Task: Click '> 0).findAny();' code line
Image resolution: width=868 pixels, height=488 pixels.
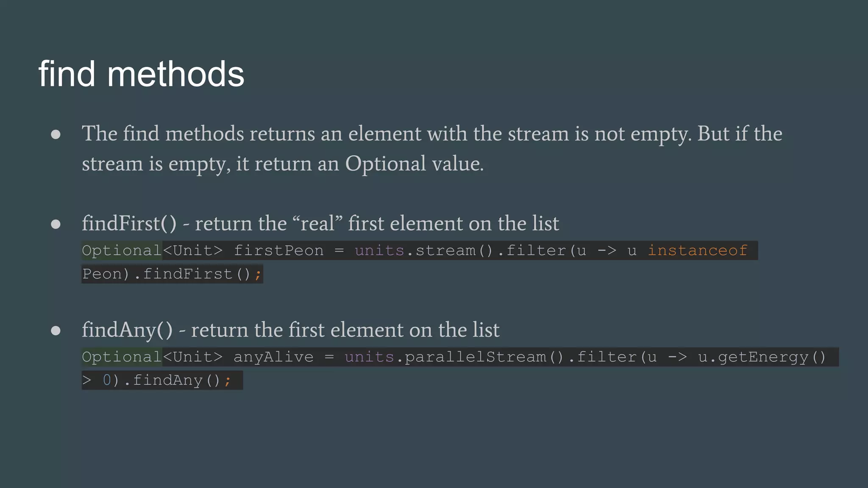Action: (x=161, y=380)
